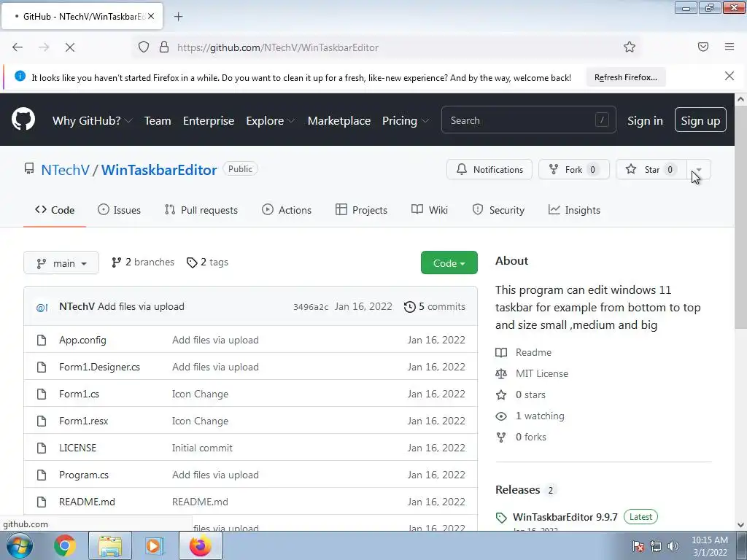
Task: Open the Form1.cs file
Action: click(x=79, y=394)
